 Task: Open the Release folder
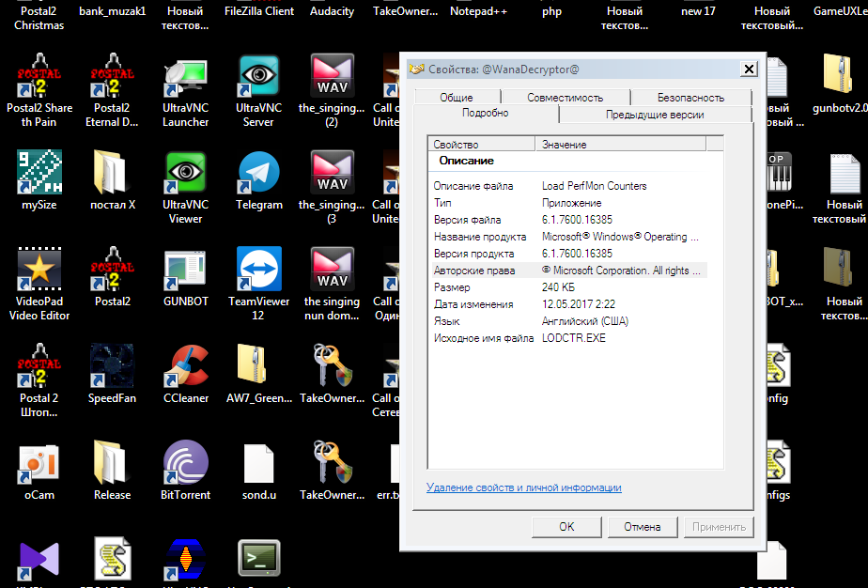click(x=112, y=463)
